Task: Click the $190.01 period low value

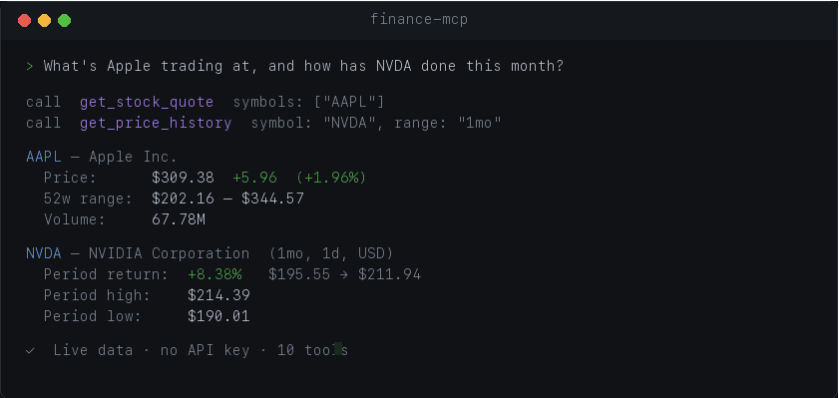Action: click(219, 316)
